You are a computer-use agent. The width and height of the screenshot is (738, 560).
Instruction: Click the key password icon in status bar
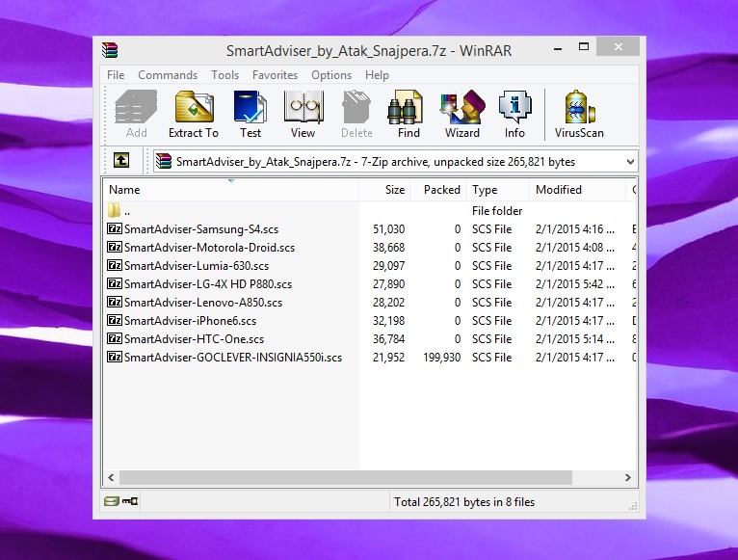click(130, 501)
